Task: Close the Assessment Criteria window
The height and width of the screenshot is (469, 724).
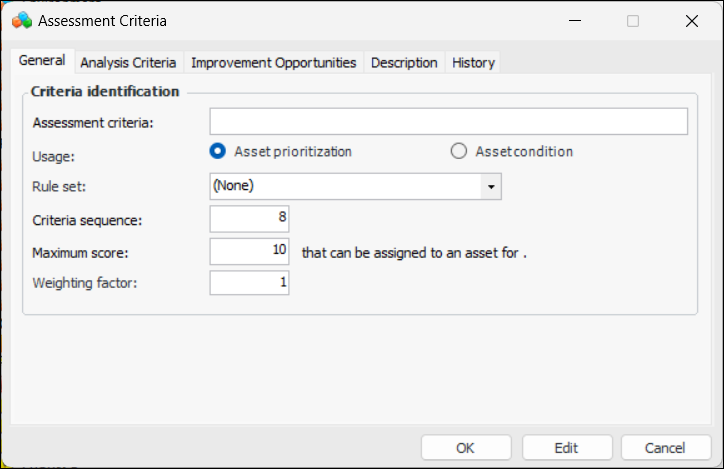Action: tap(691, 20)
